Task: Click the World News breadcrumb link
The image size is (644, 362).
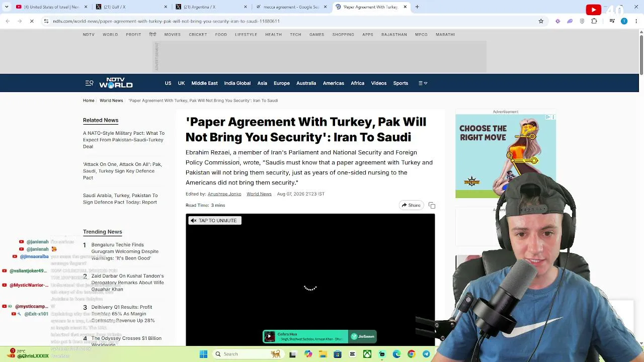Action: click(111, 101)
